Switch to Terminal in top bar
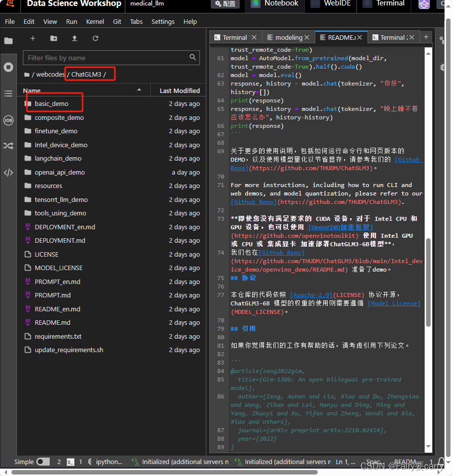The height and width of the screenshot is (476, 452). pos(384,3)
